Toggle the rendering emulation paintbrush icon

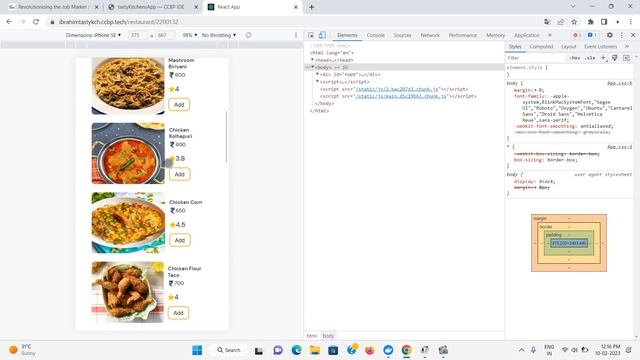point(615,58)
